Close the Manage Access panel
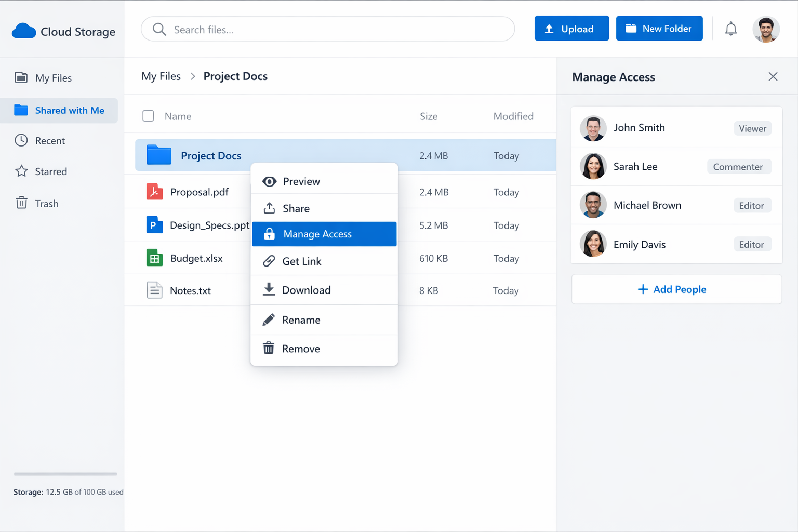The height and width of the screenshot is (532, 798). coord(773,77)
